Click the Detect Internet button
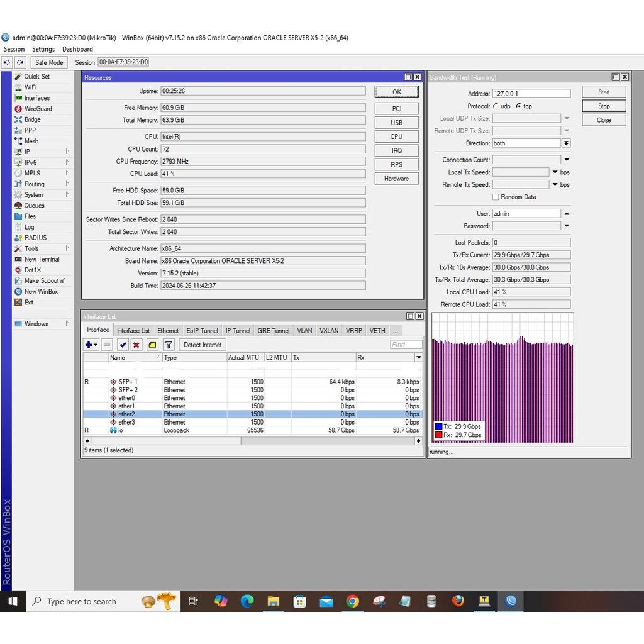The width and height of the screenshot is (644, 644). click(x=203, y=345)
